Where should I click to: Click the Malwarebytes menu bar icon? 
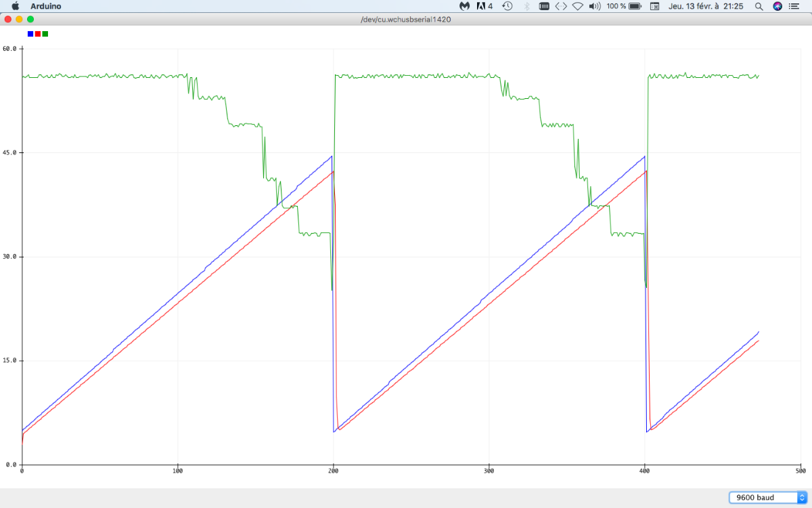(x=465, y=6)
